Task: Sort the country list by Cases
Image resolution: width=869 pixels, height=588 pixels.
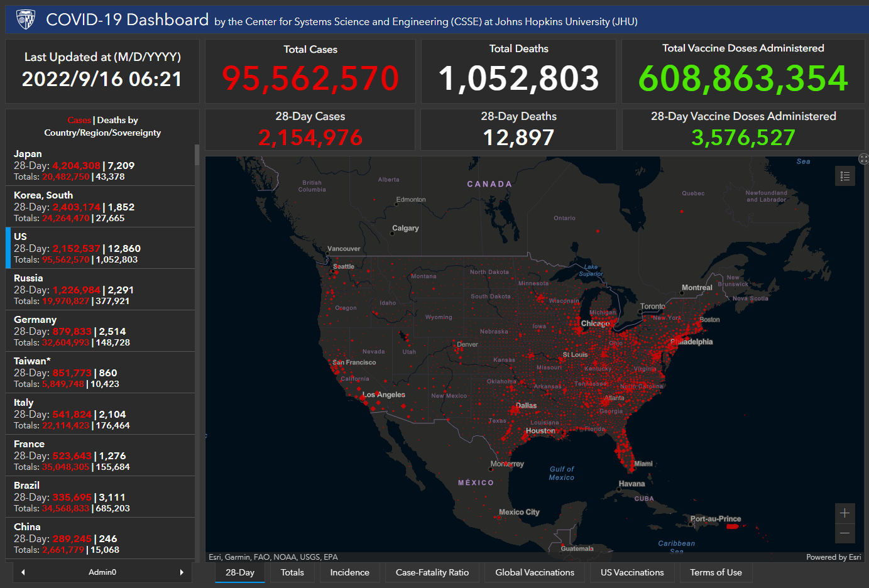Action: pyautogui.click(x=79, y=120)
